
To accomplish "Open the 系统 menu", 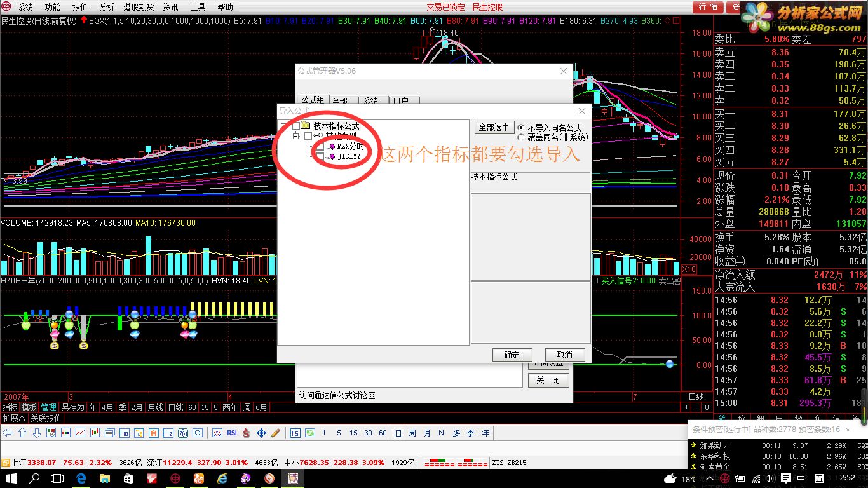I will coord(25,7).
